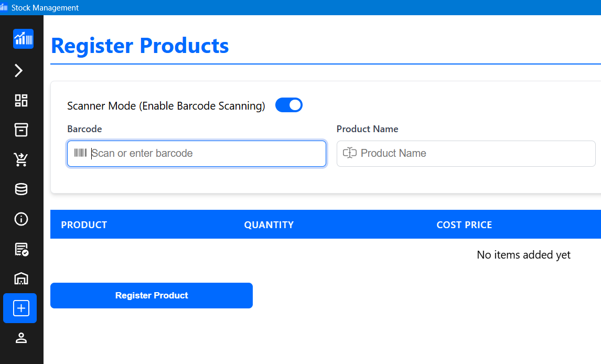The width and height of the screenshot is (601, 364).
Task: Click the Stock Management logo in sidebar
Action: (x=23, y=39)
